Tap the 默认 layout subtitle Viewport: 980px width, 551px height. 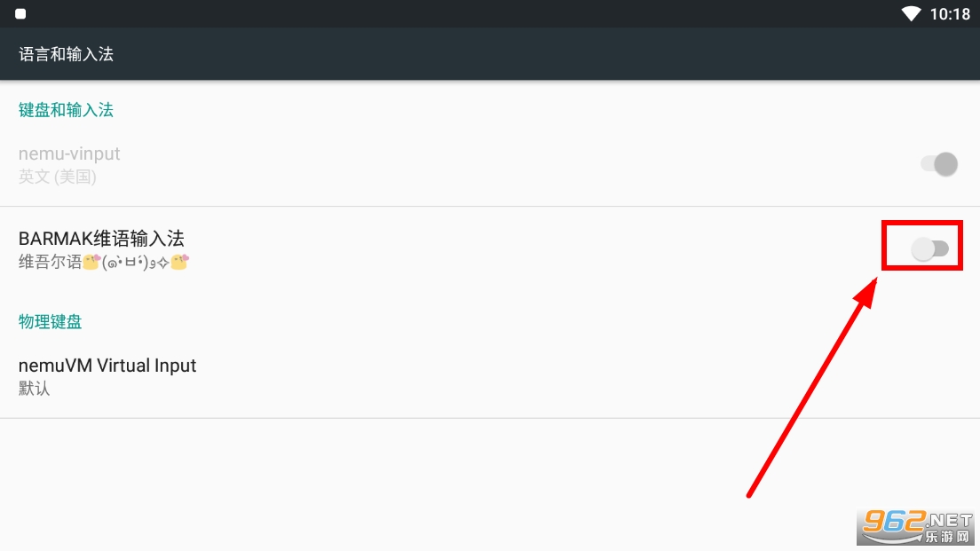[x=35, y=389]
